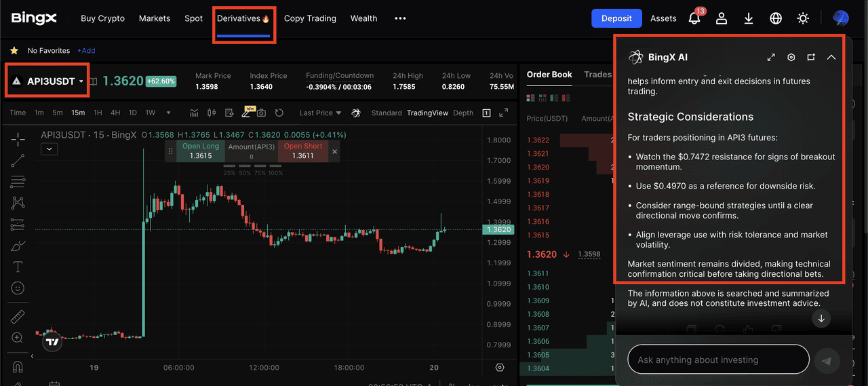Screen dimensions: 868x386
Task: Start a new BingX AI chat
Action: (x=811, y=58)
